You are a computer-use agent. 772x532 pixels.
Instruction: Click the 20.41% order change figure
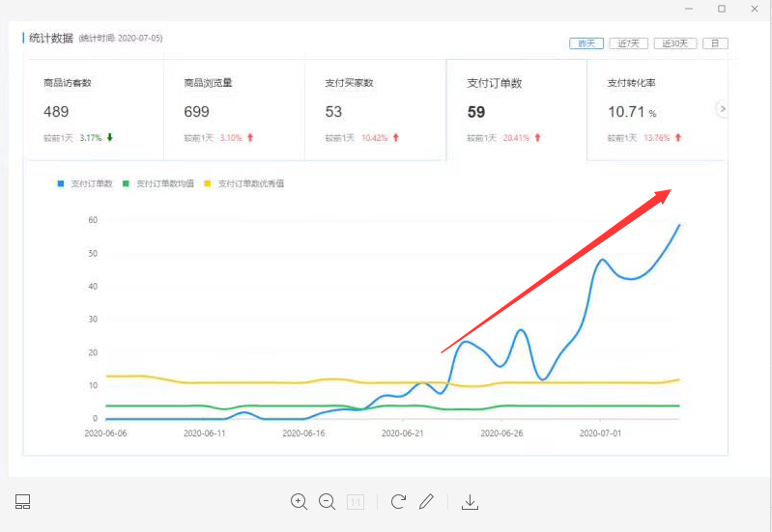(516, 138)
